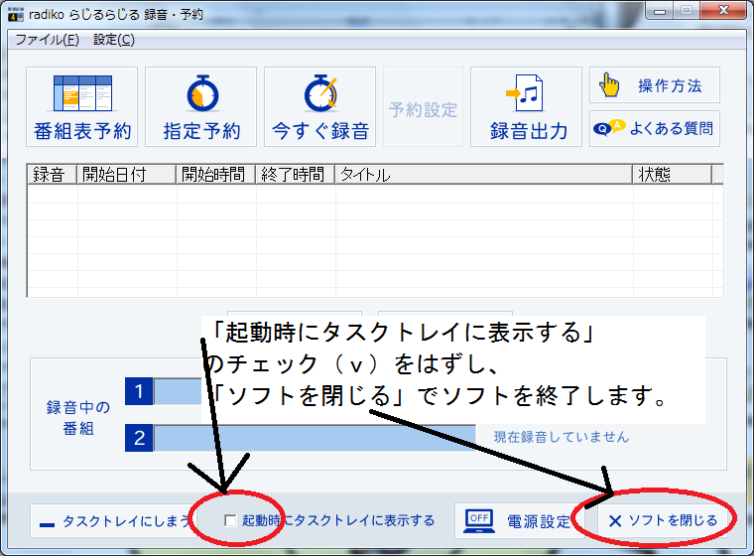Click the タイトル column header
The width and height of the screenshot is (756, 560).
click(483, 175)
